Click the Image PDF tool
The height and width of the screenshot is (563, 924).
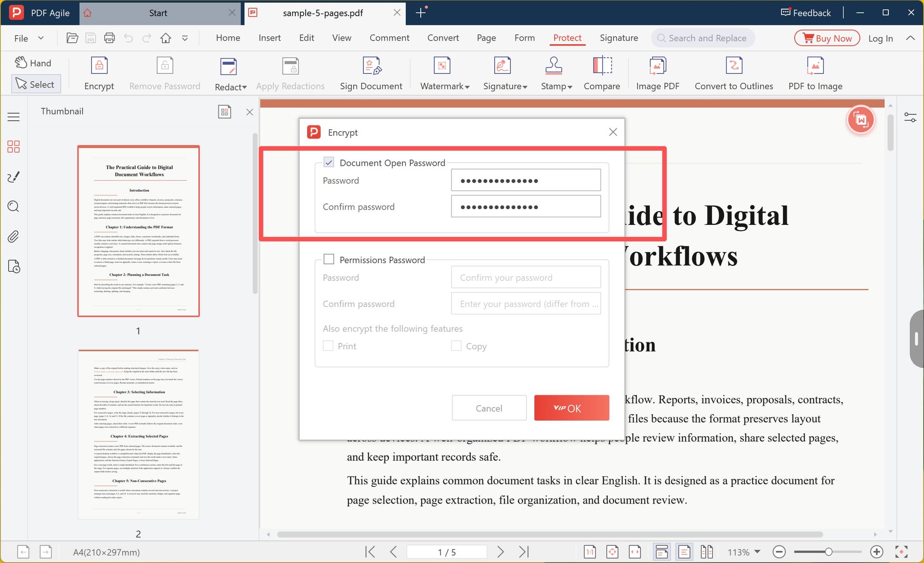click(657, 74)
